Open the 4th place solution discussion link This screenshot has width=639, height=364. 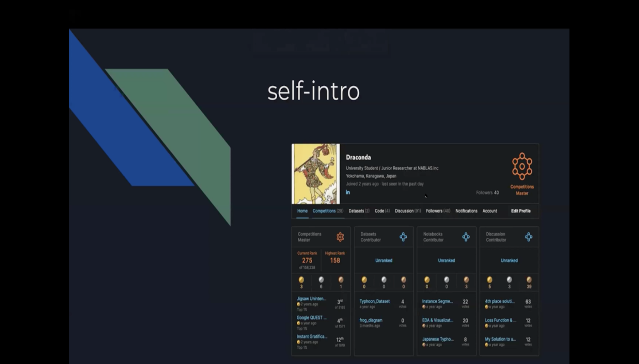click(x=499, y=301)
